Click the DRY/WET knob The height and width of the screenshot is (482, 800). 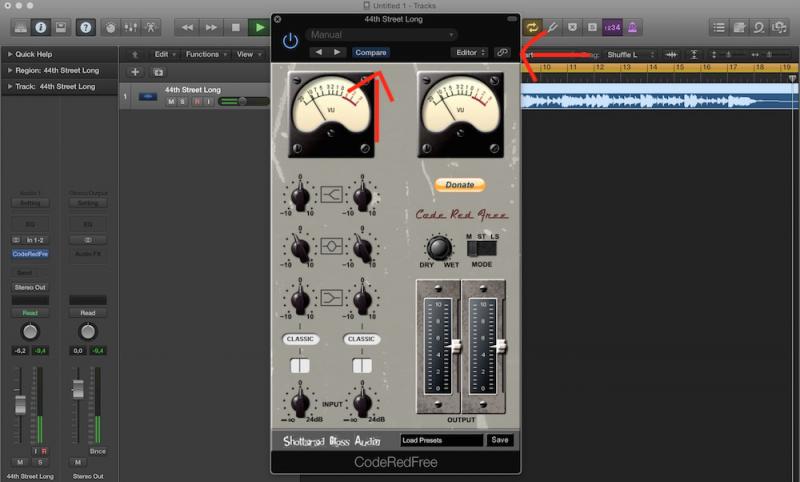[x=439, y=248]
